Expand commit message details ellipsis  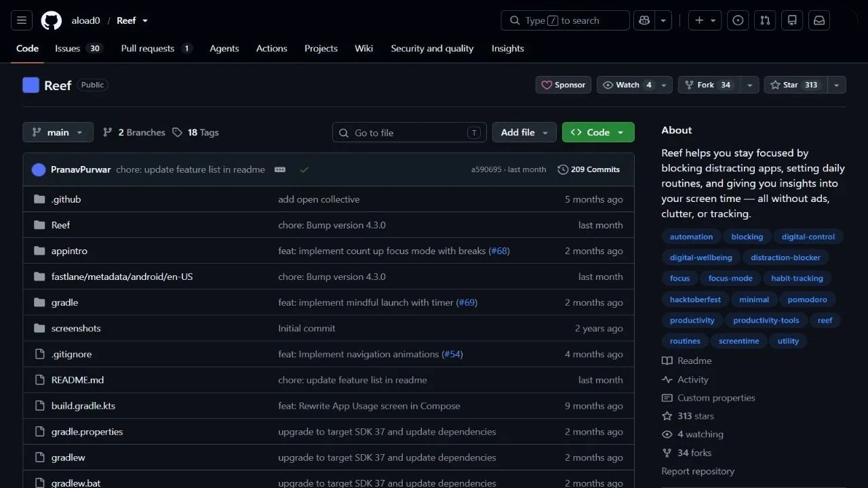tap(280, 169)
